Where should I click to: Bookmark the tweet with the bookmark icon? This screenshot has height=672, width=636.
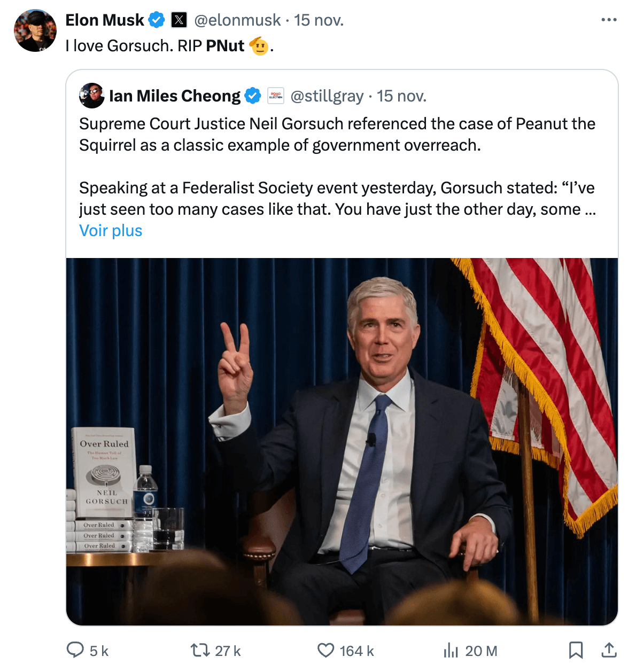(576, 650)
